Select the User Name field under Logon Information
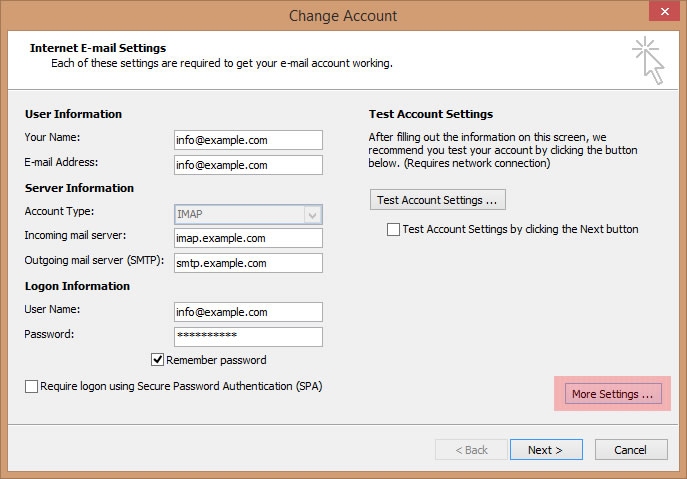 (248, 312)
